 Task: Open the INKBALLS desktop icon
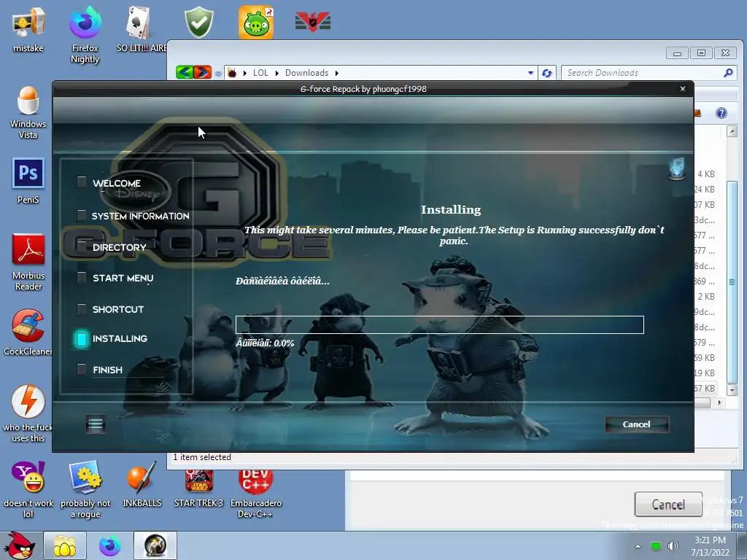click(142, 484)
